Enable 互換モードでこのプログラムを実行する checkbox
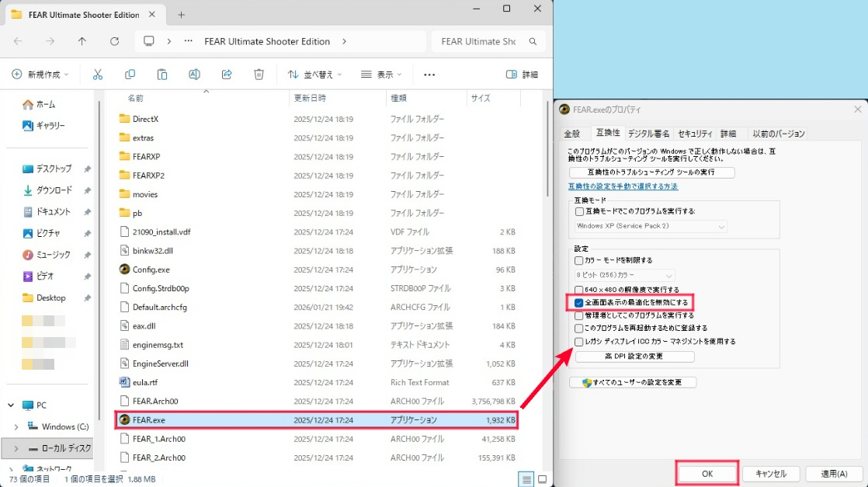 pos(579,211)
